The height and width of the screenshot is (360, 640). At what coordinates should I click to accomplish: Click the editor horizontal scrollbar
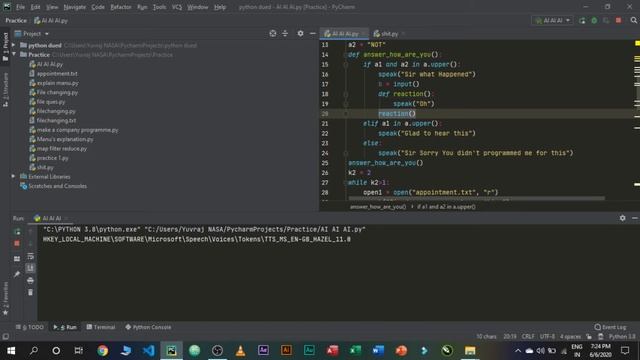(476, 199)
